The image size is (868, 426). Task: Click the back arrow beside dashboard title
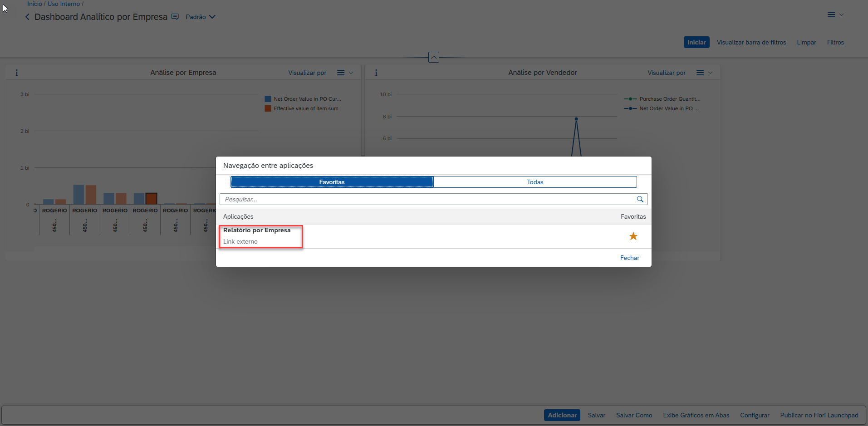[27, 17]
